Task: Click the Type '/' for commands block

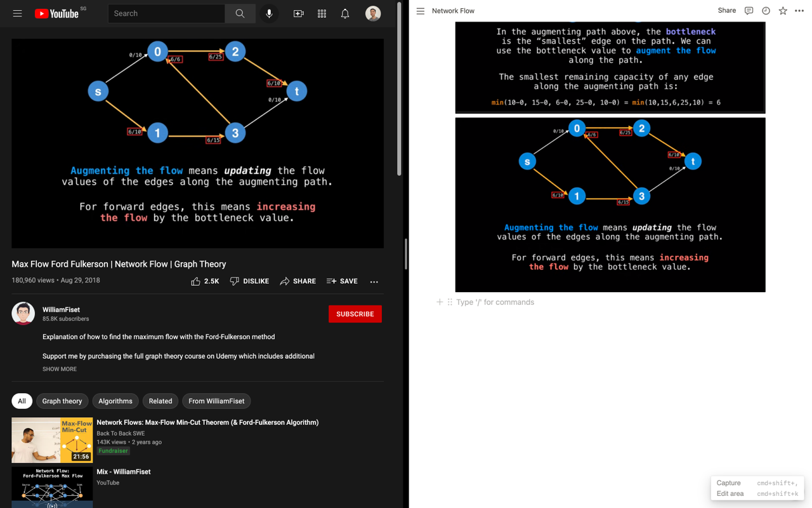Action: [495, 302]
